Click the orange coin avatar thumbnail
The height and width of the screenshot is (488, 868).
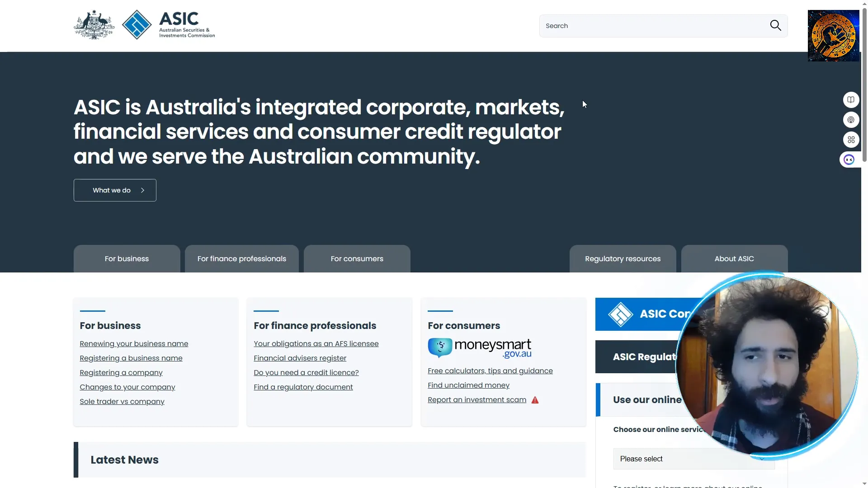pyautogui.click(x=833, y=36)
